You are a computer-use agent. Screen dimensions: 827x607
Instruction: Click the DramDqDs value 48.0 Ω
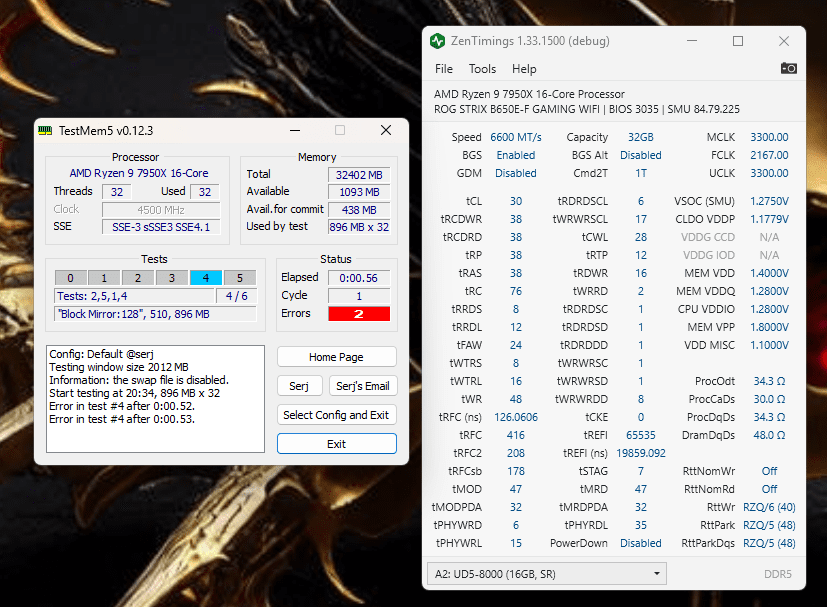pos(769,435)
